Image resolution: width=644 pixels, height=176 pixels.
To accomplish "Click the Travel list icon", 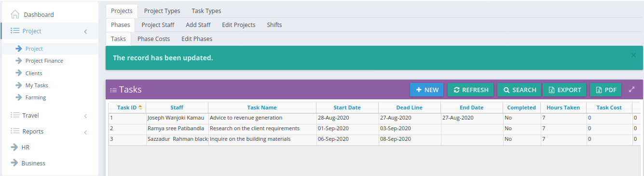I will click(15, 115).
